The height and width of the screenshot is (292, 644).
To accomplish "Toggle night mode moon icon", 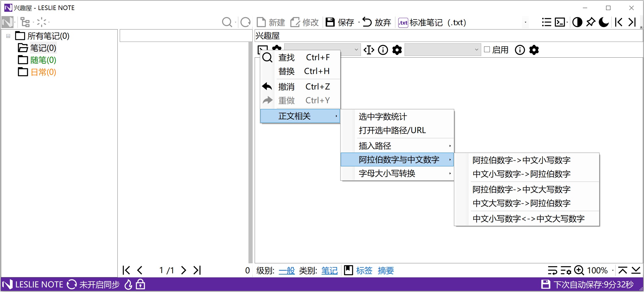I will coord(604,22).
